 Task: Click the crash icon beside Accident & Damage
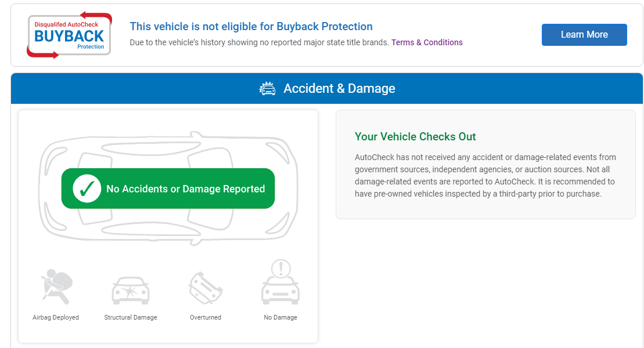(x=268, y=89)
